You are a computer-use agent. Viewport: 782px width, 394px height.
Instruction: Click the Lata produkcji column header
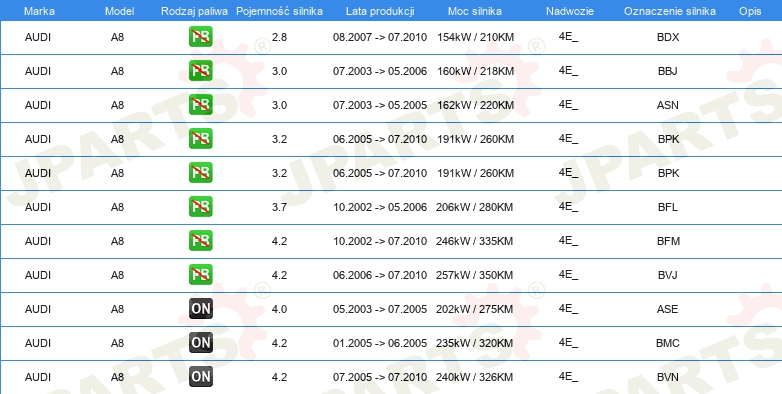(380, 11)
